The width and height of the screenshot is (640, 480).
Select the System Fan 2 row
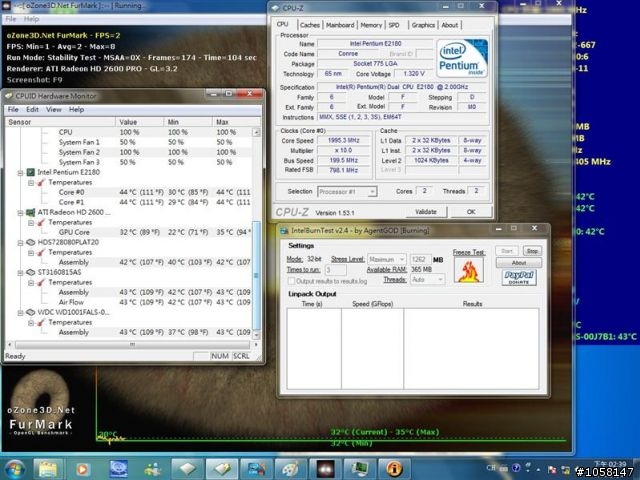point(129,152)
